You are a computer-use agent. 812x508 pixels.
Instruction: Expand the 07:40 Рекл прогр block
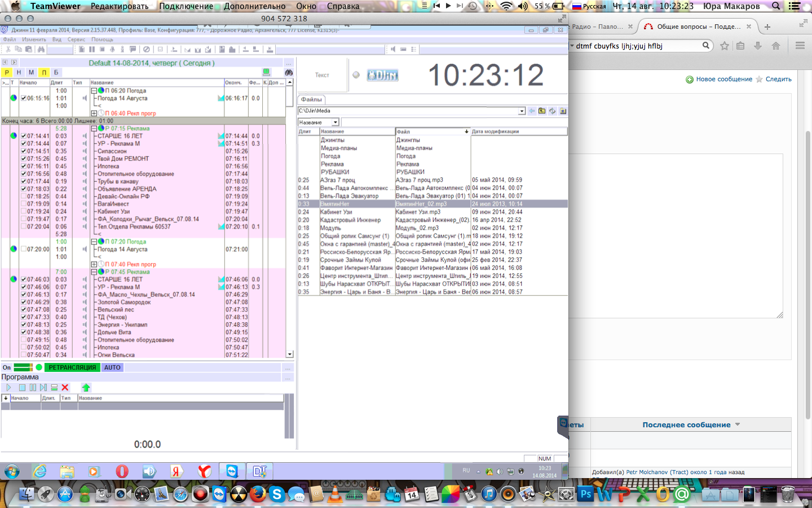click(x=94, y=264)
